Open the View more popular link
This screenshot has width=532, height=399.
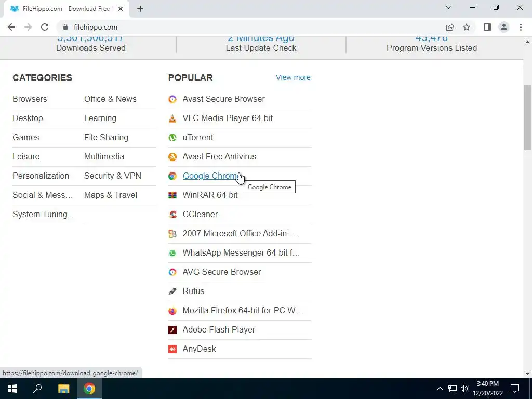coord(293,77)
